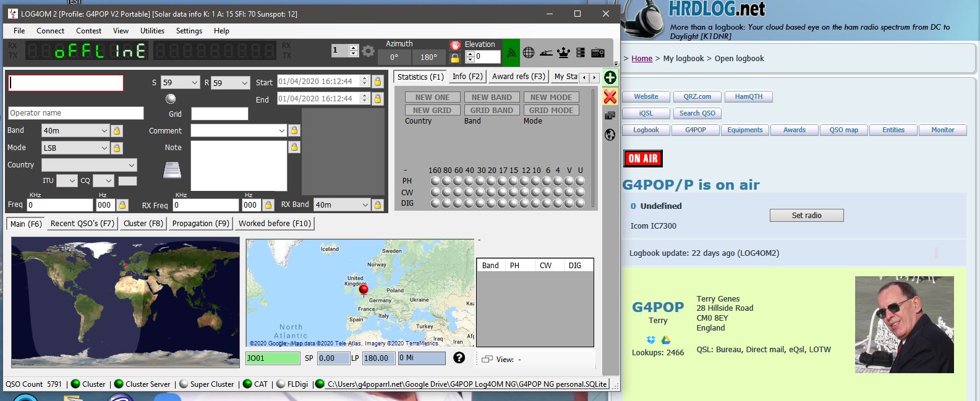
Task: Click the server stack icon in toolbar
Action: [581, 53]
